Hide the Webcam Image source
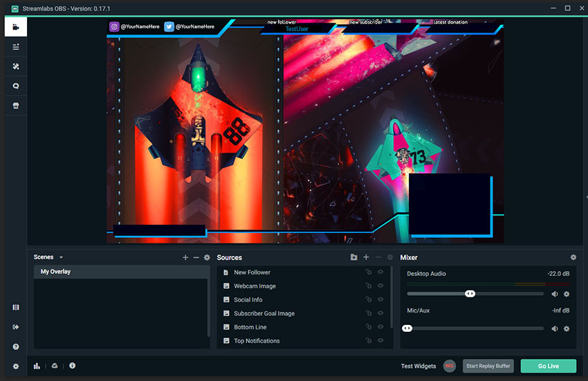The height and width of the screenshot is (381, 588). [380, 286]
